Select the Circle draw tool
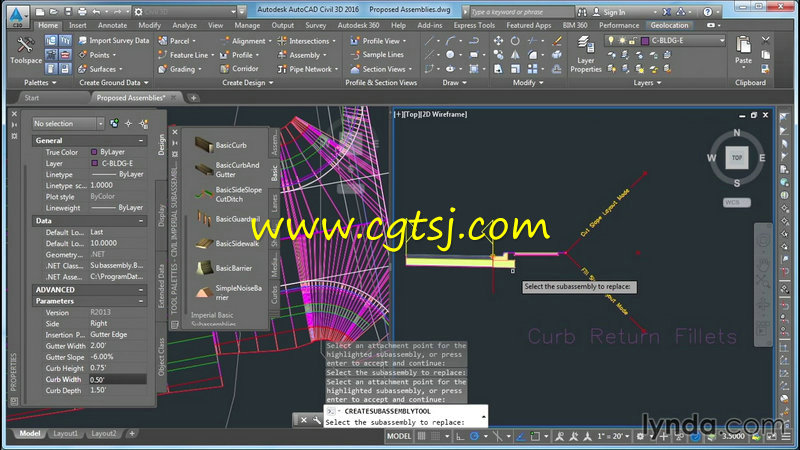 [x=449, y=55]
